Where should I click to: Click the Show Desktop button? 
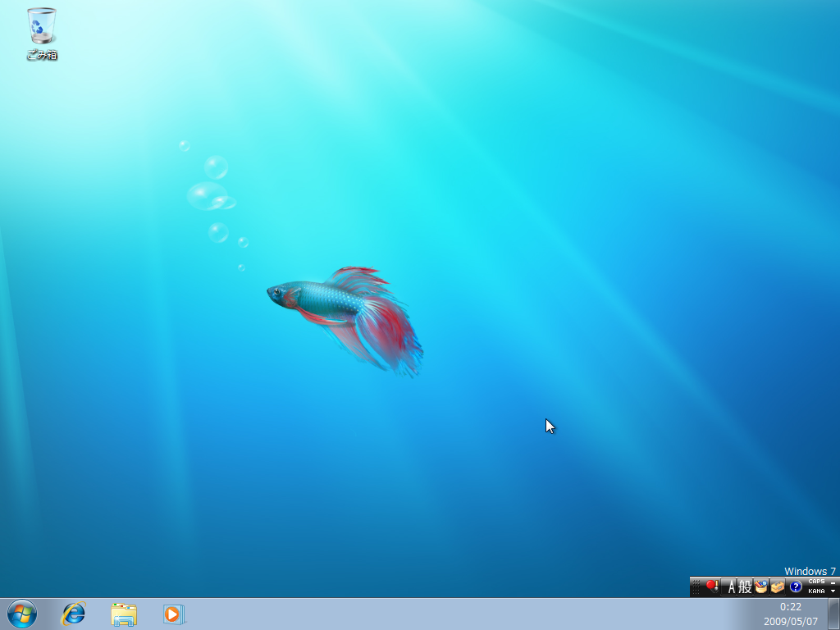pos(833,614)
